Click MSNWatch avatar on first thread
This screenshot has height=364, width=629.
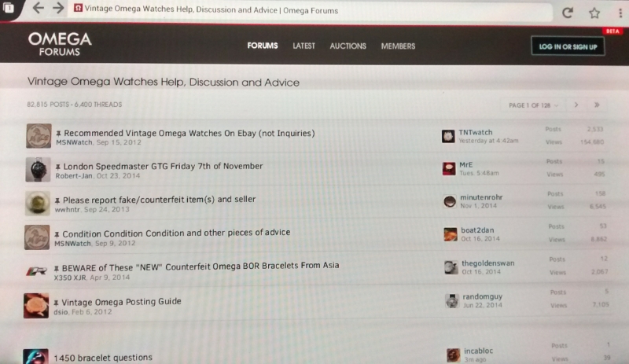click(x=38, y=136)
